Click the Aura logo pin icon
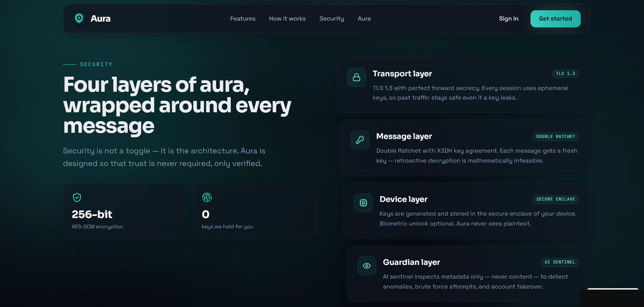This screenshot has width=644, height=307. (79, 18)
